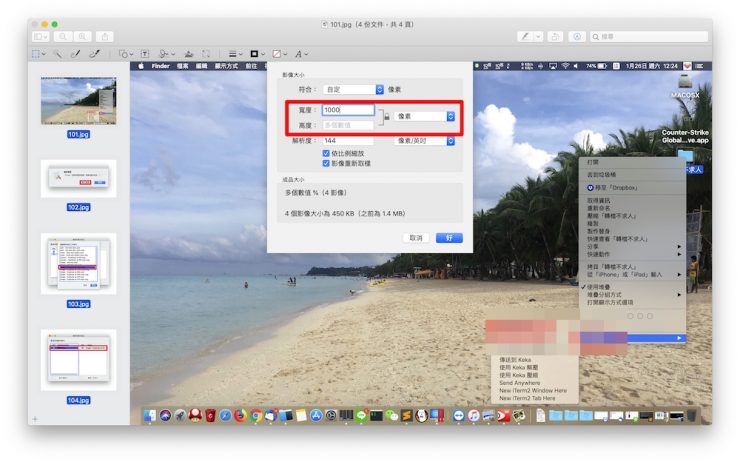The height and width of the screenshot is (462, 740).
Task: Click the share icon in toolbar
Action: (106, 36)
